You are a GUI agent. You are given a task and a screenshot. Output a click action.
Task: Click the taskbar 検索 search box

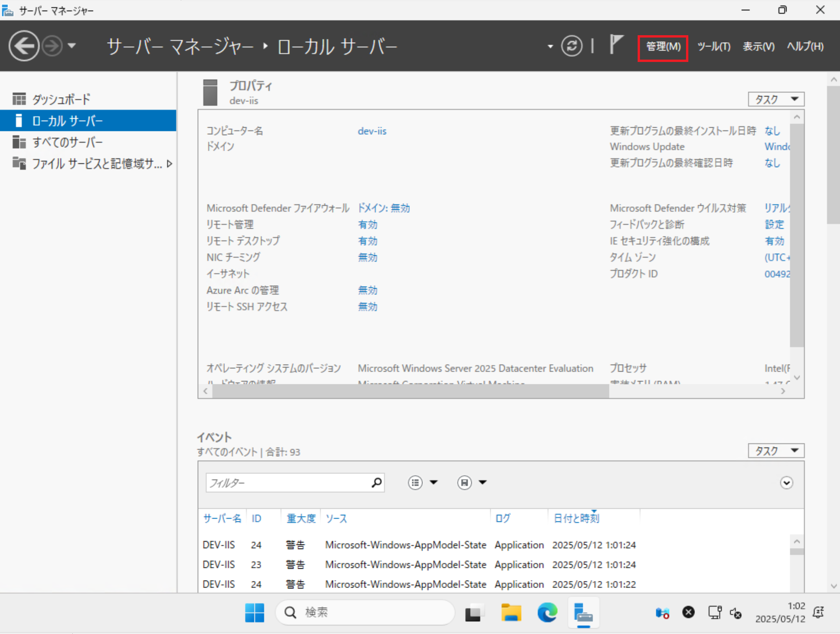365,612
